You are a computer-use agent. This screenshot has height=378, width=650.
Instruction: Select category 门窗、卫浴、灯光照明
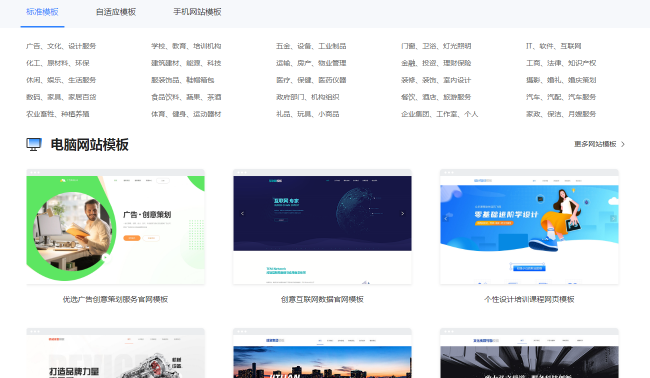(x=436, y=46)
